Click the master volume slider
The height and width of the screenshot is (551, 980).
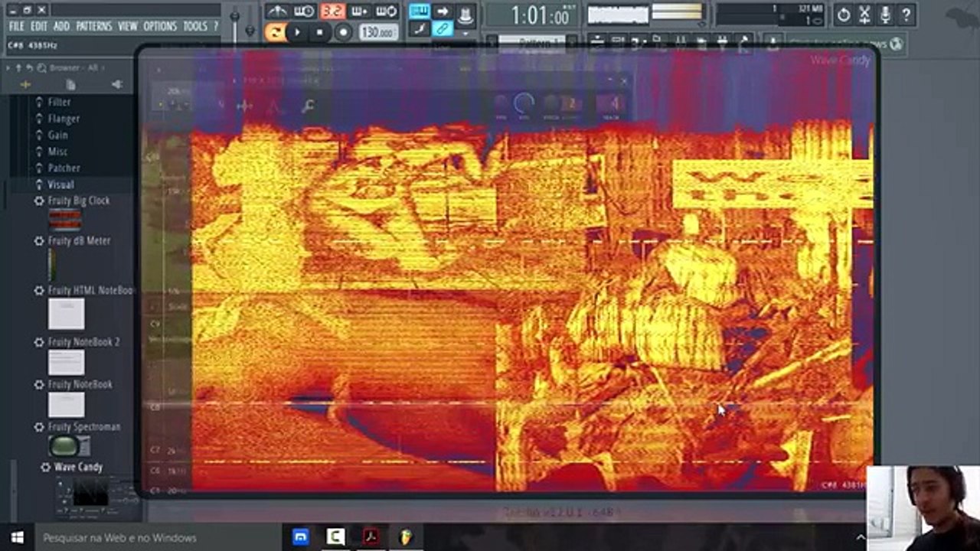(x=234, y=17)
